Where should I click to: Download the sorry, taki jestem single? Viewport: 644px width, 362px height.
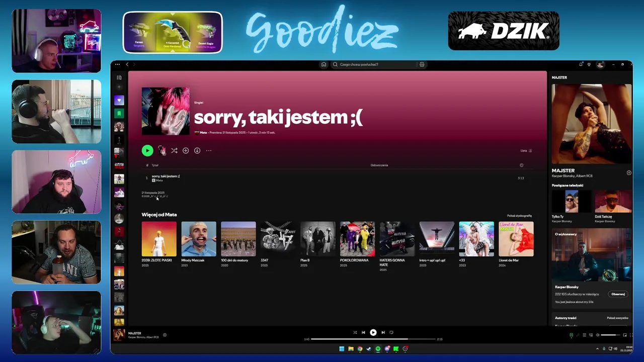(x=197, y=150)
